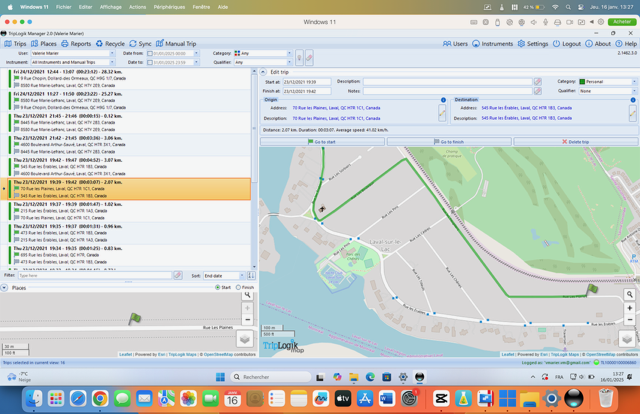Open the Fichier menu
This screenshot has height=414, width=640.
click(x=64, y=7)
